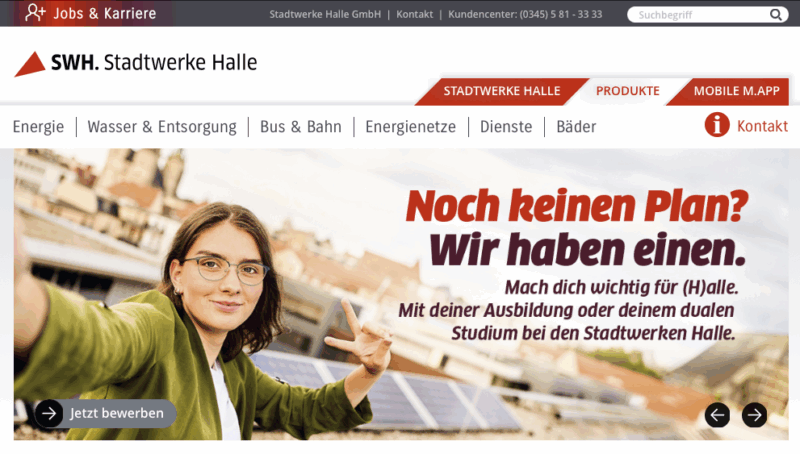Image resolution: width=800 pixels, height=454 pixels.
Task: Click the Kontakt link in the top bar
Action: [x=414, y=14]
